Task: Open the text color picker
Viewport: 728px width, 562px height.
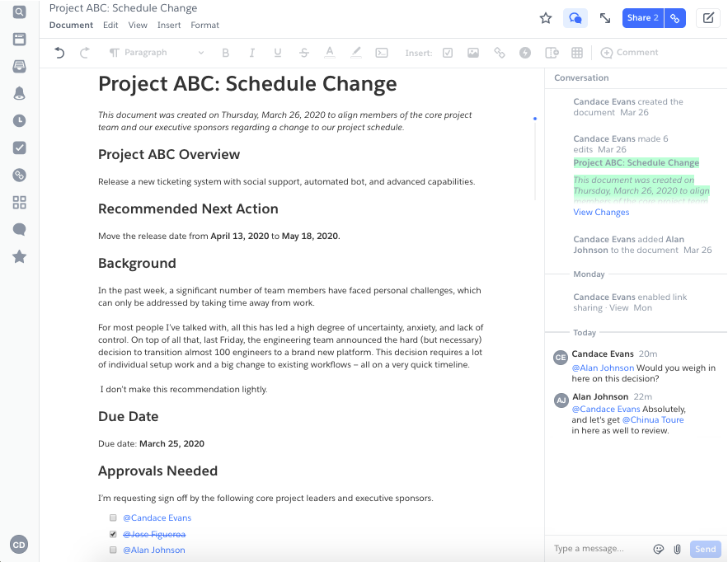Action: click(330, 53)
